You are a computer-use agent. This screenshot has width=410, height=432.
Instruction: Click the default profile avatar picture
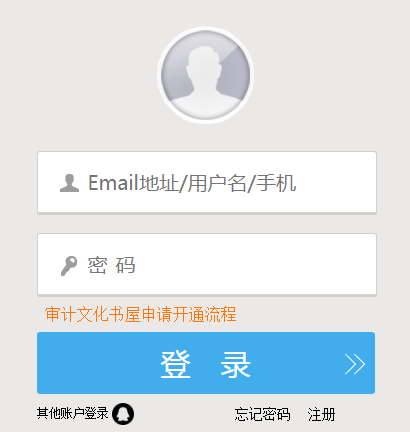[205, 75]
